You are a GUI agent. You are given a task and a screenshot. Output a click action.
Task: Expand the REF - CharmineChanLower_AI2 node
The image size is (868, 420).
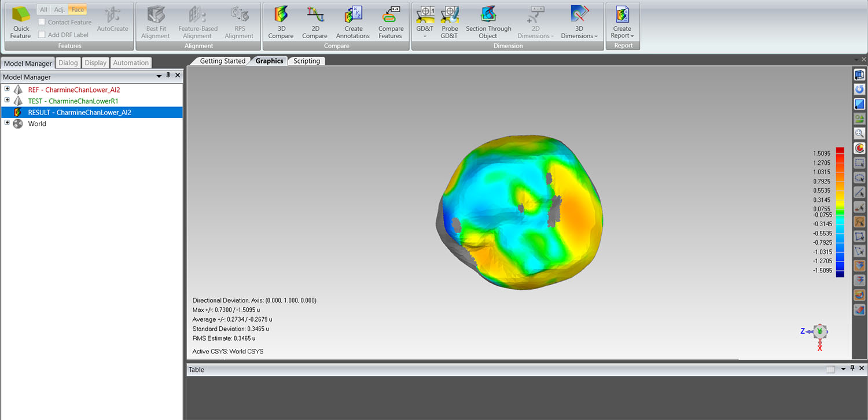tap(7, 89)
